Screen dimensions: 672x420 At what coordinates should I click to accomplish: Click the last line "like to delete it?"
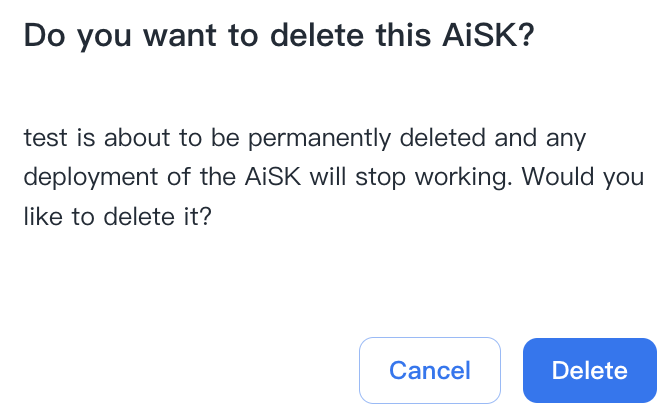(117, 217)
